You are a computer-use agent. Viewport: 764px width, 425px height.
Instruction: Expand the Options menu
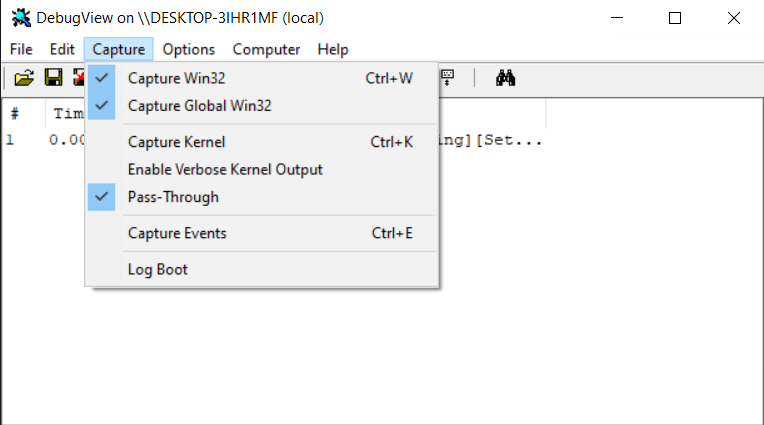pos(189,49)
